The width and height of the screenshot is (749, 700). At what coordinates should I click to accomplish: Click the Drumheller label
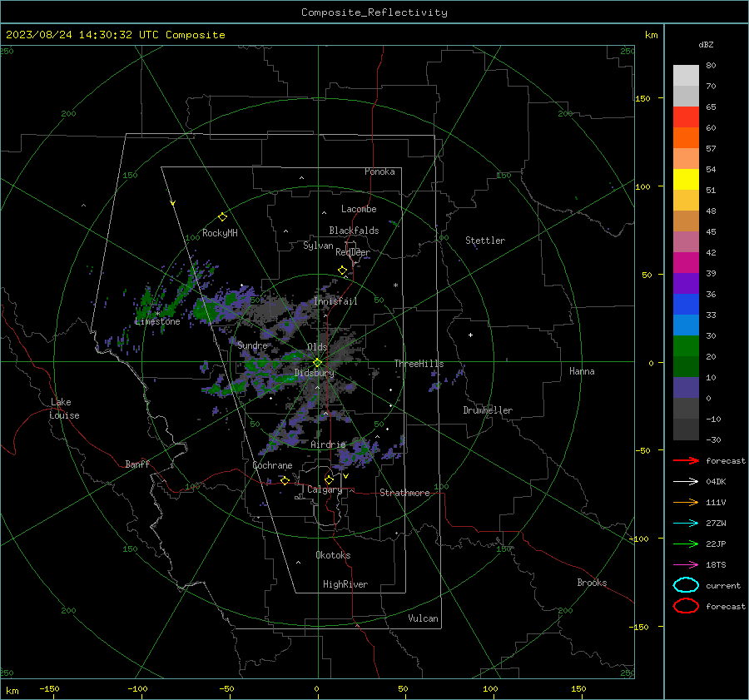[488, 410]
